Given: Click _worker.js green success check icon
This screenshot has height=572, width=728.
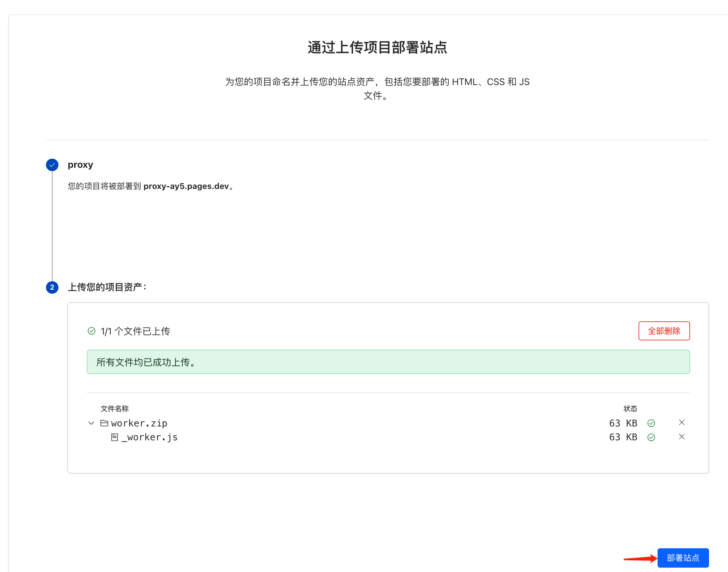Looking at the screenshot, I should [651, 437].
